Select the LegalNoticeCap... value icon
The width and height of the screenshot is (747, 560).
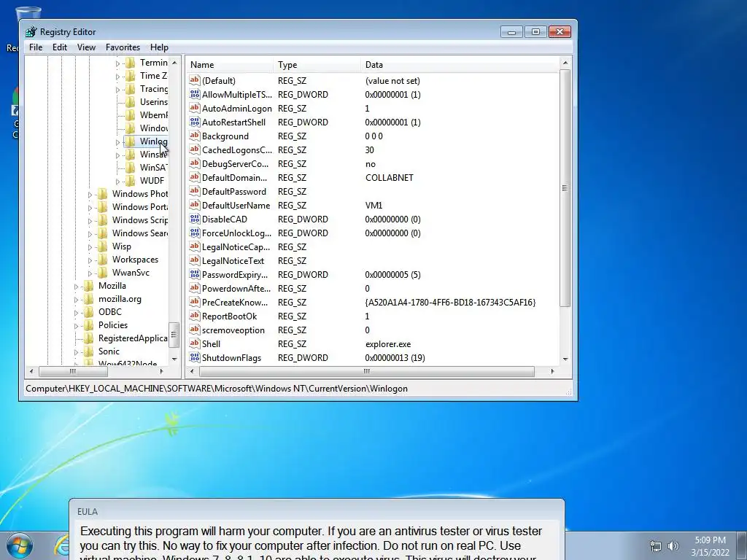coord(194,246)
